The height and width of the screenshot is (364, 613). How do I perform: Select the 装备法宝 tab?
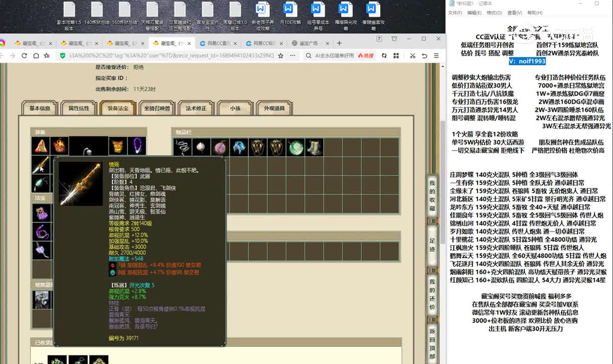coord(118,108)
